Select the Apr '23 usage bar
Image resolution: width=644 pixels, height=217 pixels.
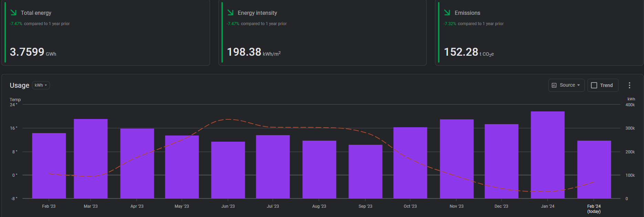pyautogui.click(x=137, y=163)
